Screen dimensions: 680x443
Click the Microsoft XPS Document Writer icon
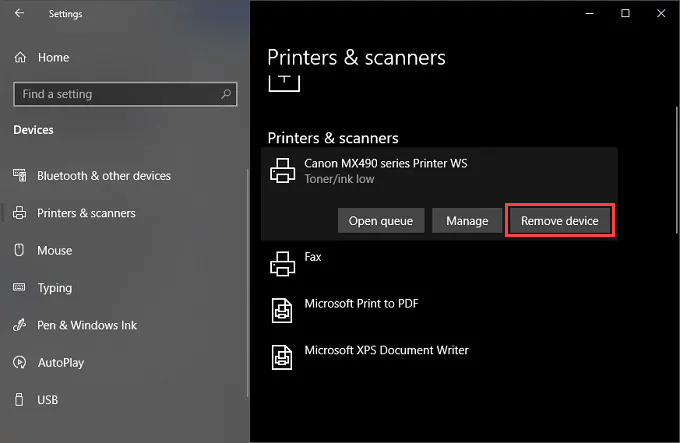pyautogui.click(x=281, y=356)
